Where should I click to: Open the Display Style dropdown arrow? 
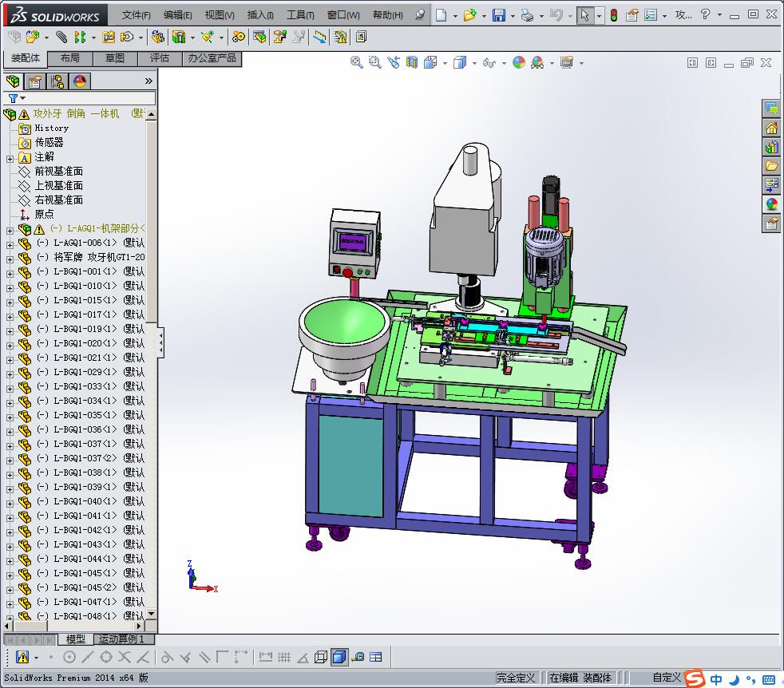tap(474, 63)
